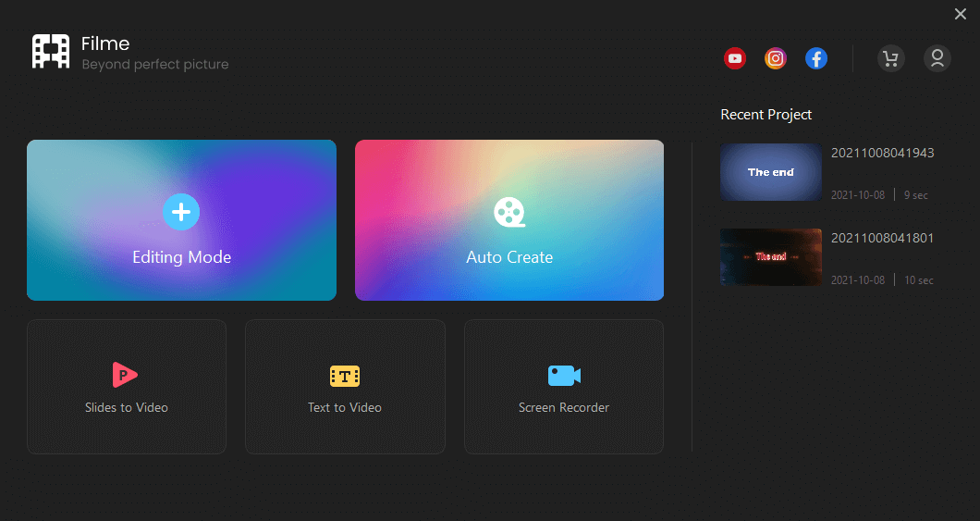Open the Instagram icon link

click(776, 59)
